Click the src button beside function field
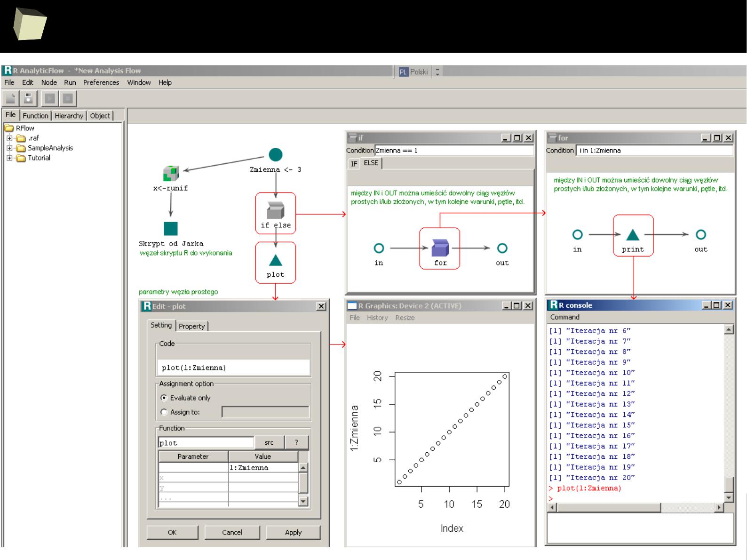This screenshot has width=747, height=560. click(269, 442)
